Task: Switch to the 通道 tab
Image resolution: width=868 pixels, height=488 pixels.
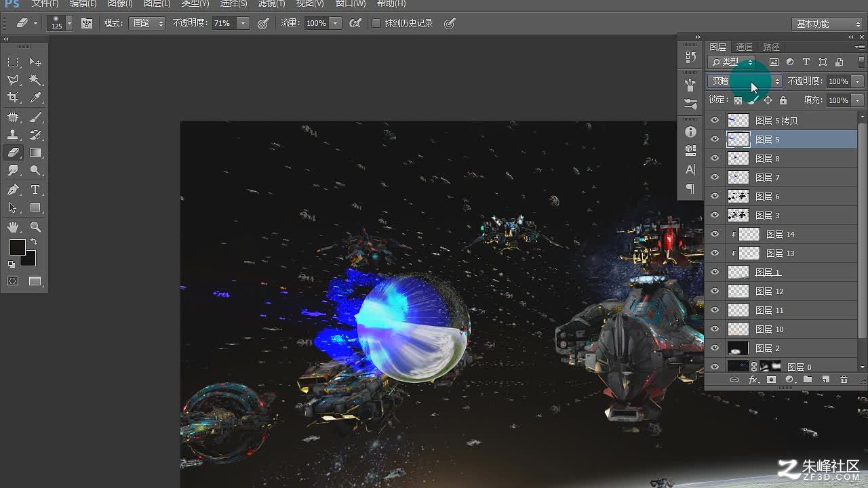Action: (745, 47)
